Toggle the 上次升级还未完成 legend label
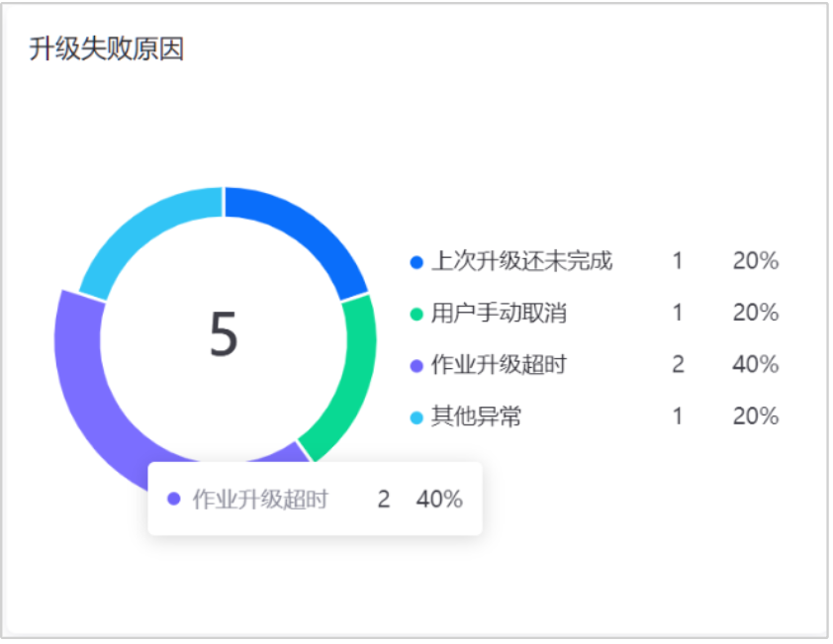Screen dimensions: 833x644 pos(521,261)
